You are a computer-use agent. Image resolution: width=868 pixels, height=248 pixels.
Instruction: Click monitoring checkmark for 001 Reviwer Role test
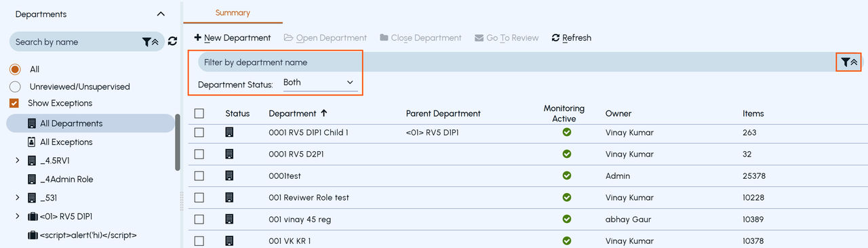pyautogui.click(x=567, y=197)
